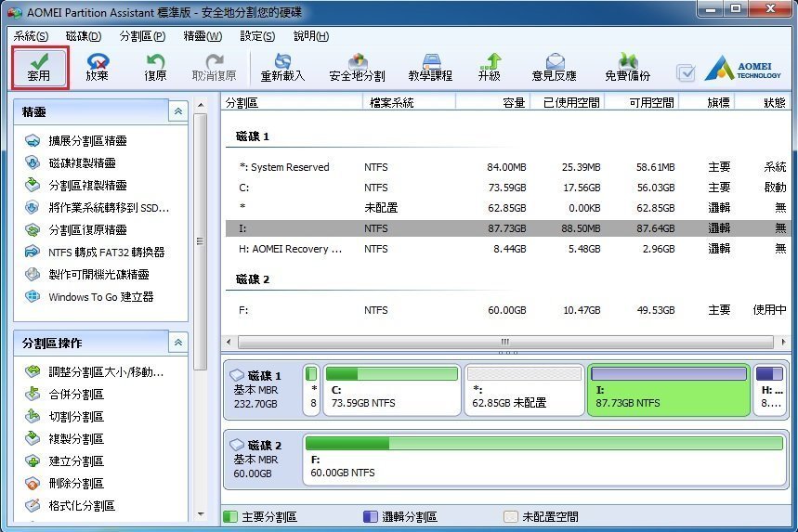Select the 切割分割區 operation
Screen dimensions: 798x532
click(x=64, y=417)
